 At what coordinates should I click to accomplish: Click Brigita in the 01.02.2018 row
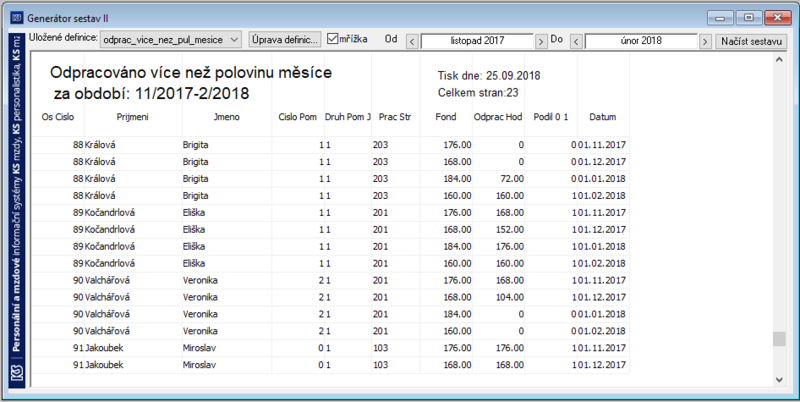tap(195, 195)
